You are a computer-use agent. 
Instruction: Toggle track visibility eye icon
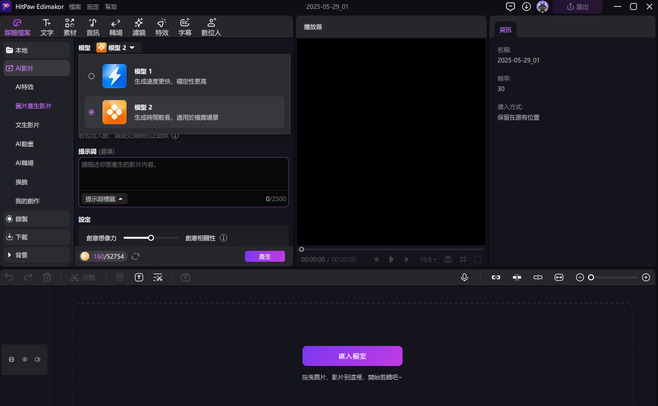[25, 359]
